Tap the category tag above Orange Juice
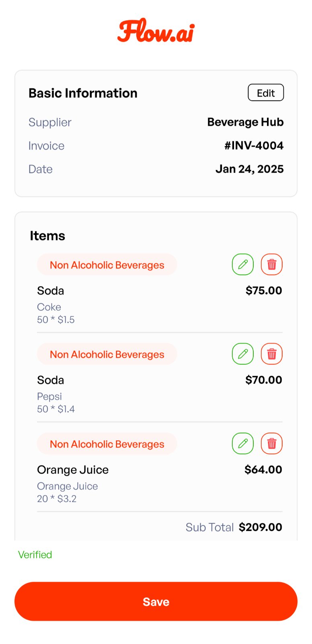Viewport: 312px width, 644px height. point(107,444)
